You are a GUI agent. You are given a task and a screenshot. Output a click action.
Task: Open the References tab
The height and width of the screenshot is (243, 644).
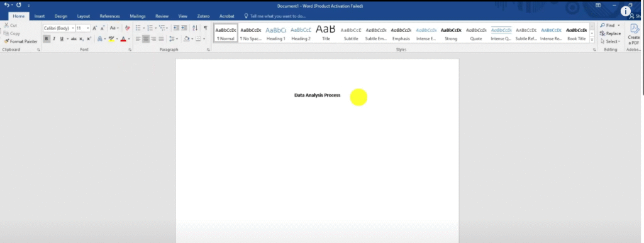pos(109,16)
